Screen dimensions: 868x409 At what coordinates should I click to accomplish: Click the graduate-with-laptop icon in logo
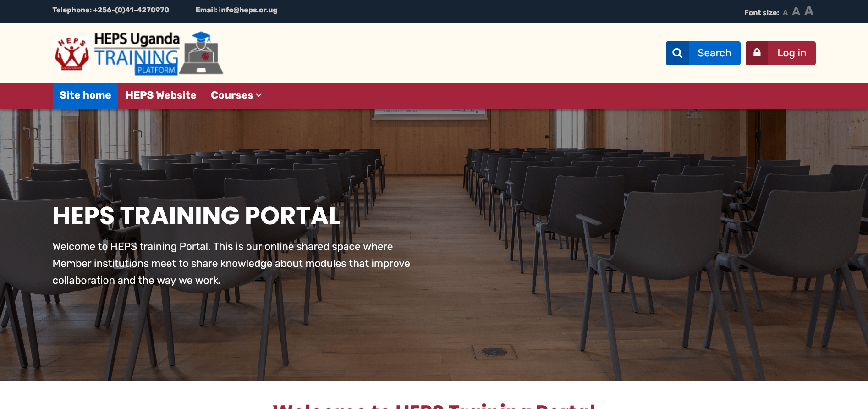[201, 53]
